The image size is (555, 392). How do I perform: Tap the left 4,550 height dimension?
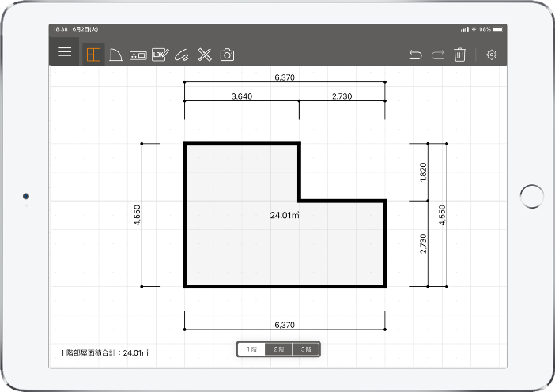(x=138, y=216)
